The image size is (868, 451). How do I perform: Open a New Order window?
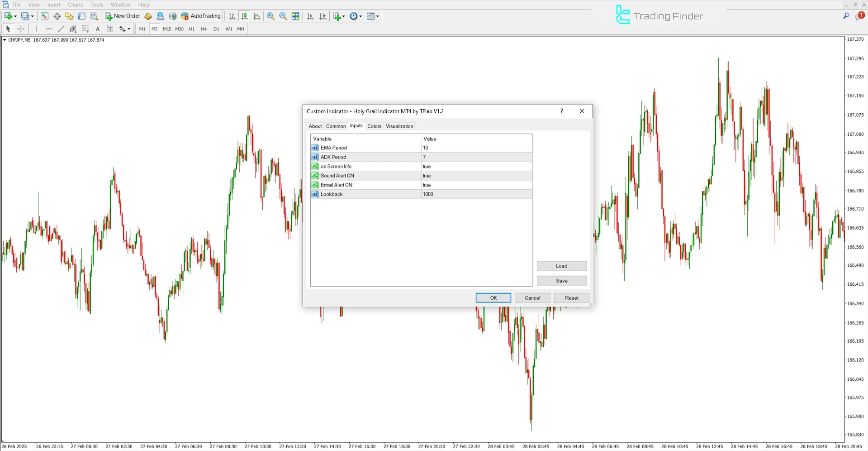point(122,16)
